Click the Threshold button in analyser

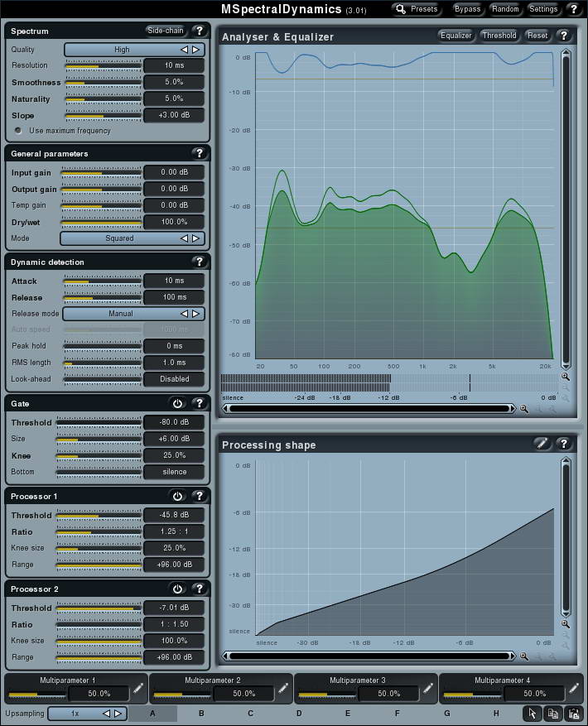point(499,36)
